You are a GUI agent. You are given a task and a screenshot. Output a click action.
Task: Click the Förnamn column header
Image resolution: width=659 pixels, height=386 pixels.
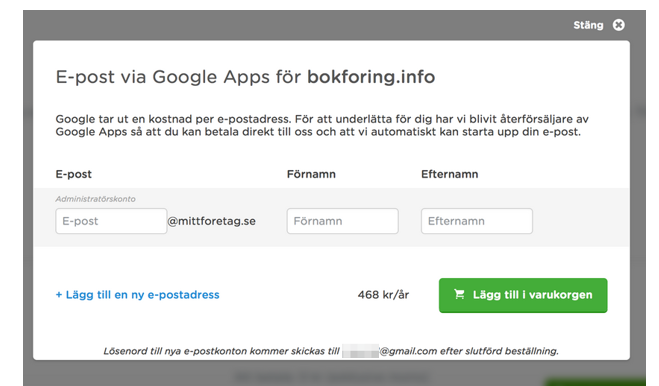pos(311,174)
